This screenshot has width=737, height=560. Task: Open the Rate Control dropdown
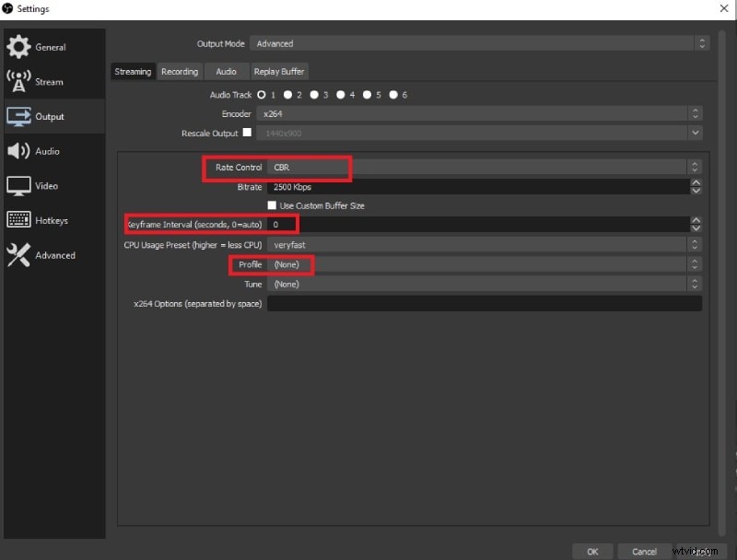pyautogui.click(x=461, y=168)
